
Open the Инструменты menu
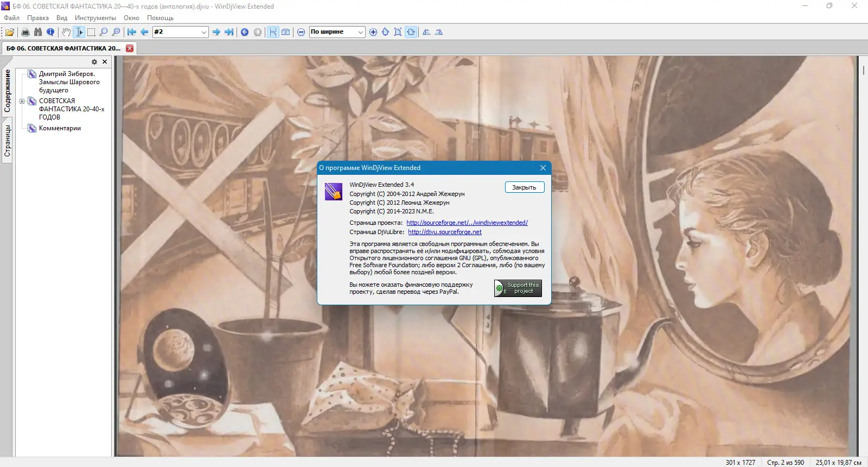point(95,18)
